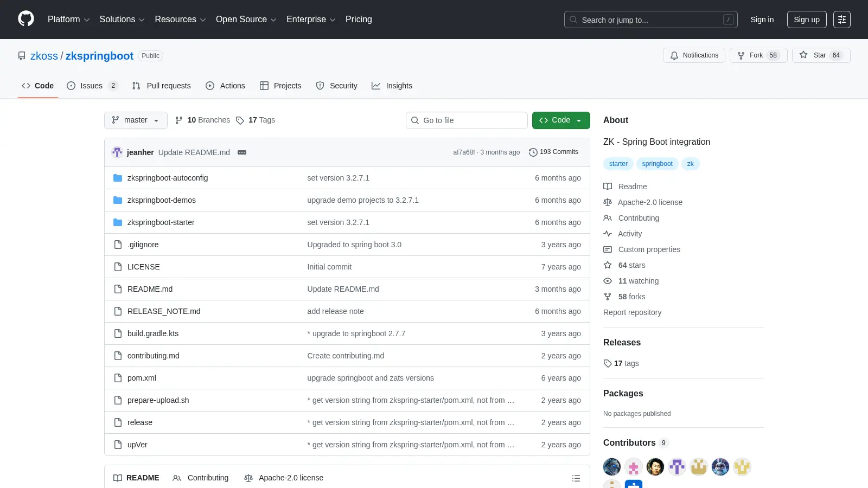Open jeanher's avatar in commit bar
Image resolution: width=868 pixels, height=488 pixels.
[117, 152]
